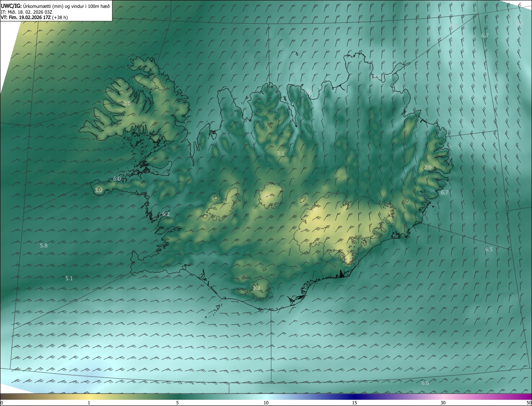Click the 6.5 value label on the map

(489, 249)
